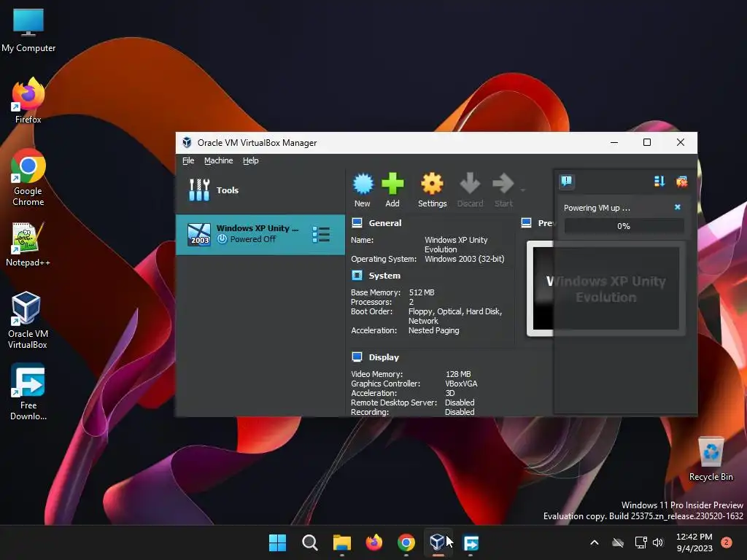Viewport: 747px width, 560px height.
Task: Open the clock showing 12:42 PM
Action: (x=694, y=542)
